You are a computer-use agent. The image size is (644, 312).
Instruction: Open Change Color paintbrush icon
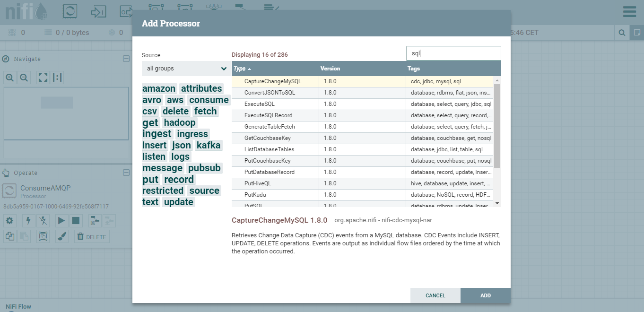pos(61,236)
